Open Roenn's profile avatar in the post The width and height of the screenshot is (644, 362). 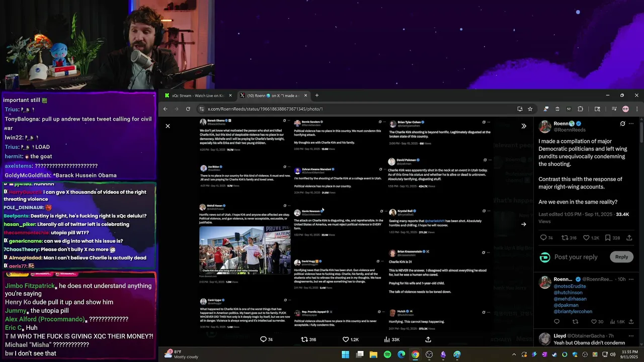point(545,126)
